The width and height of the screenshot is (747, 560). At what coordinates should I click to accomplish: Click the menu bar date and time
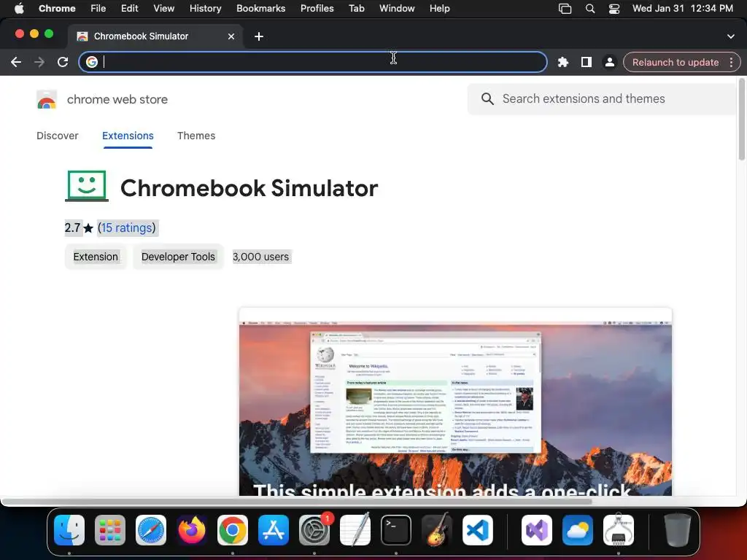click(x=683, y=9)
